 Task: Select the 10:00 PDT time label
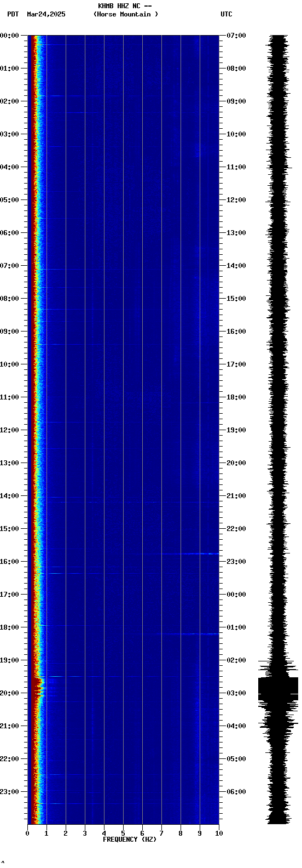[x=10, y=364]
